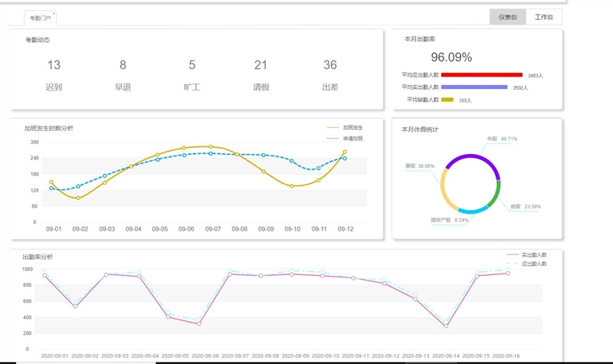This screenshot has height=364, width=613.
Task: Close the 考勤门户 tab via its x
Action: (54, 14)
